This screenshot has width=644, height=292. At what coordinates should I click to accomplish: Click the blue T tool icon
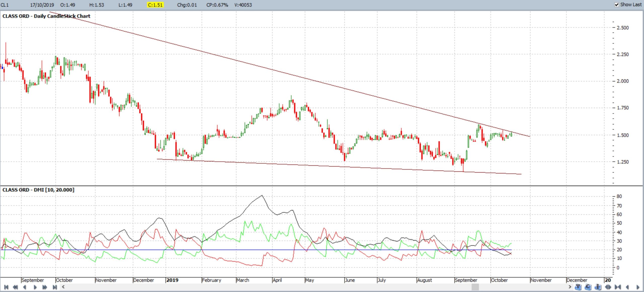(578, 287)
